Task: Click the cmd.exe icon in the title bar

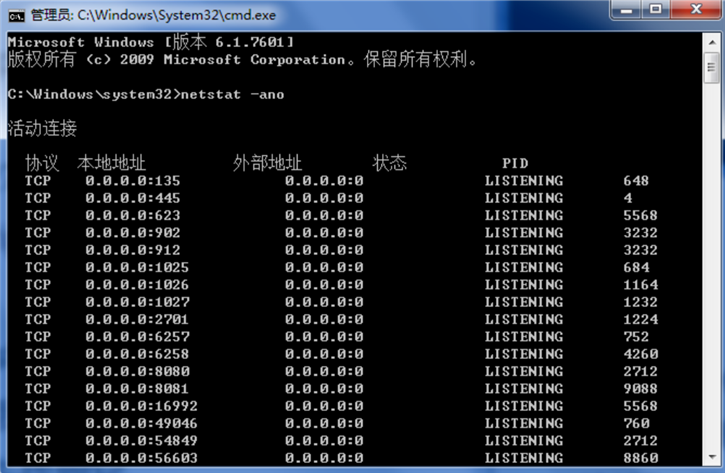Action: pos(16,15)
